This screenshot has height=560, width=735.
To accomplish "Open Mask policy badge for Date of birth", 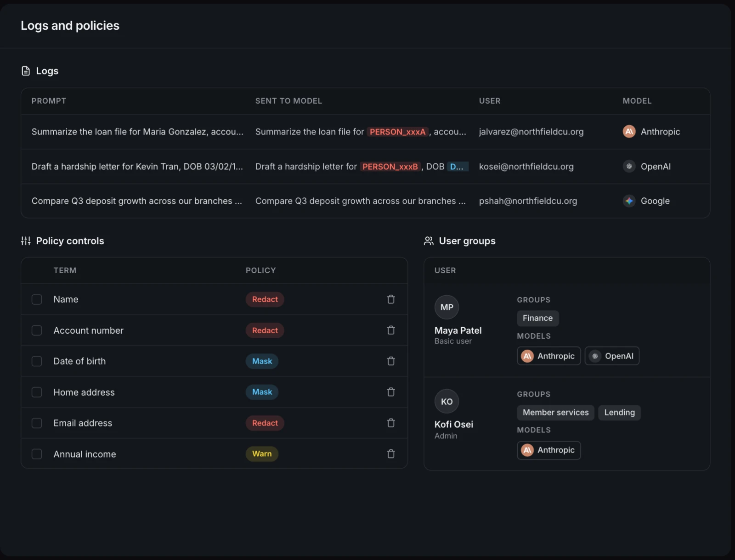I will click(x=262, y=361).
